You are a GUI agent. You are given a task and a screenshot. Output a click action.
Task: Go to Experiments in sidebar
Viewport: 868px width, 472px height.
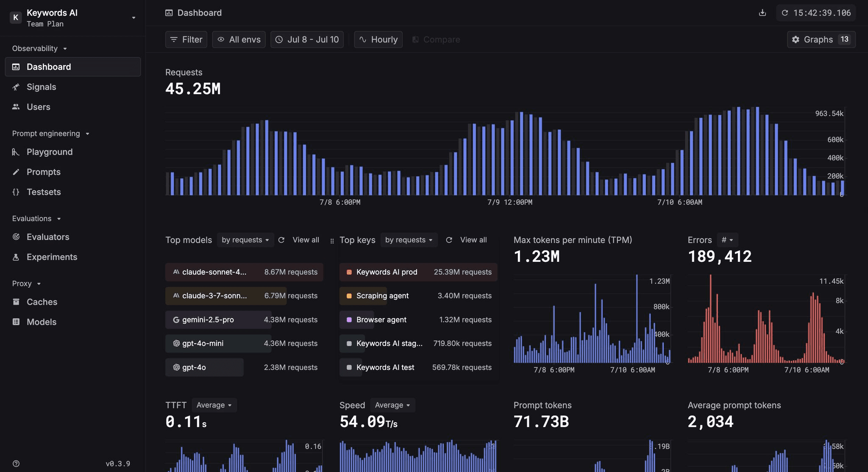pos(52,257)
